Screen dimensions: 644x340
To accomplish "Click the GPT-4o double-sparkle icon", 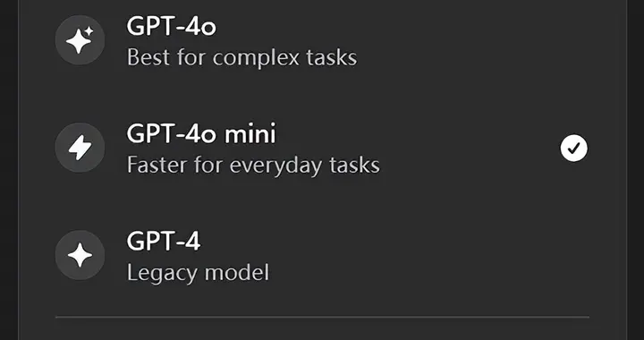I will [80, 40].
